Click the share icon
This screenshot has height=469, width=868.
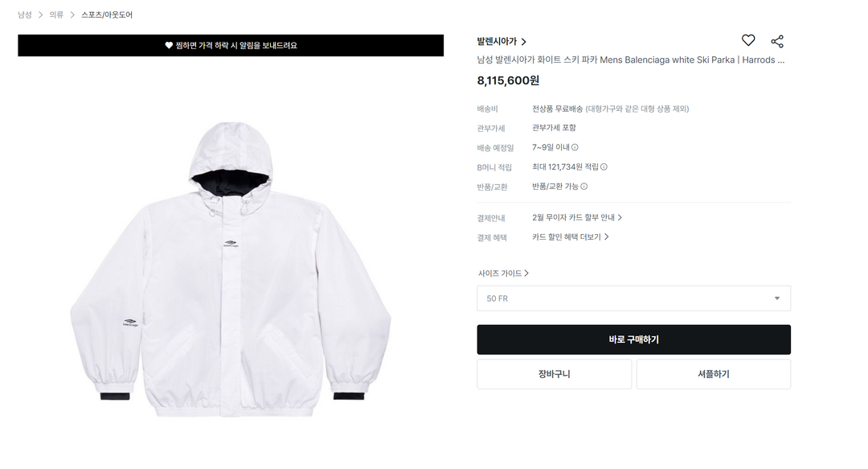(777, 41)
